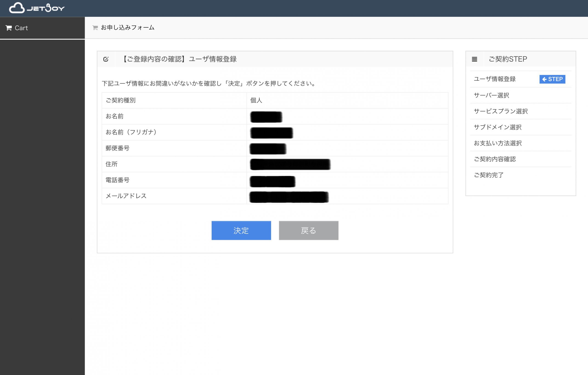Viewport: 588px width, 375px height.
Task: Select ご契約内容確認 step
Action: [495, 159]
